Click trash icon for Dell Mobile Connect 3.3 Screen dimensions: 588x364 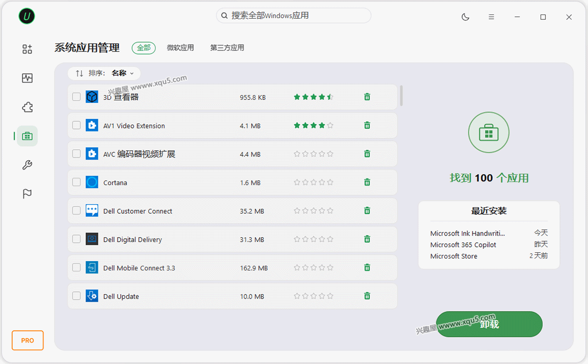click(x=367, y=268)
